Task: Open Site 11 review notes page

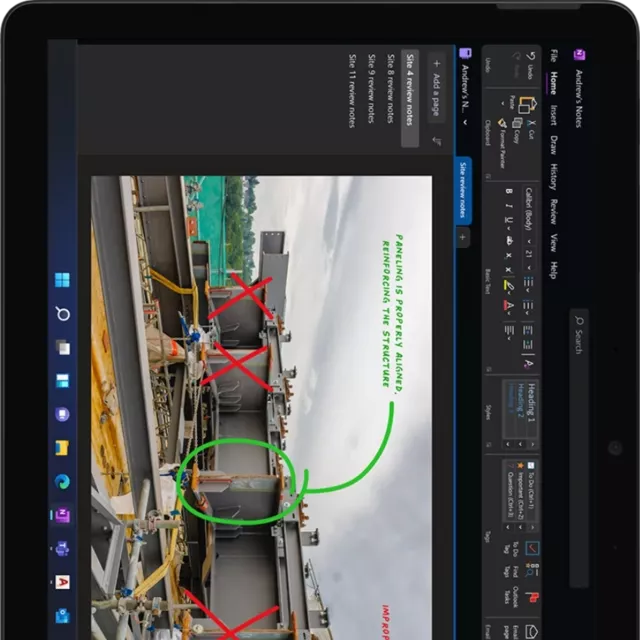Action: pos(352,91)
